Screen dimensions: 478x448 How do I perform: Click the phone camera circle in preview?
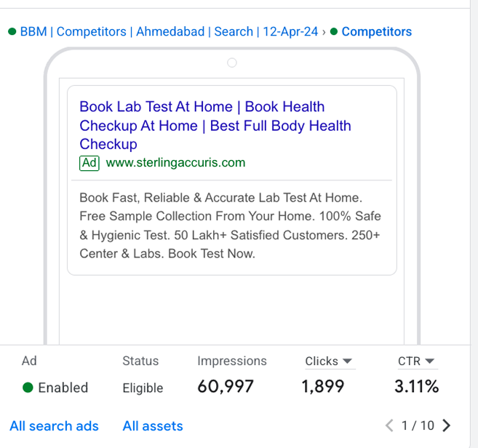click(x=232, y=63)
